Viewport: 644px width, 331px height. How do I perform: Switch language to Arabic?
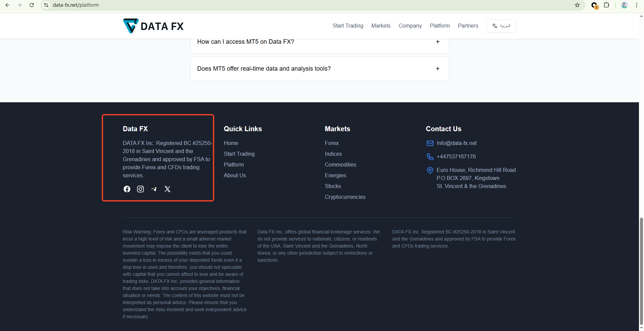coord(501,26)
